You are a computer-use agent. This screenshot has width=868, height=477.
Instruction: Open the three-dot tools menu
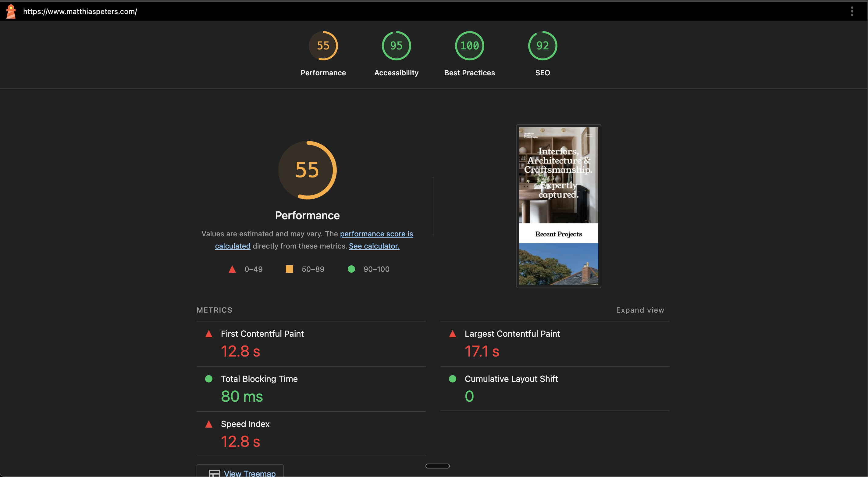pyautogui.click(x=852, y=12)
